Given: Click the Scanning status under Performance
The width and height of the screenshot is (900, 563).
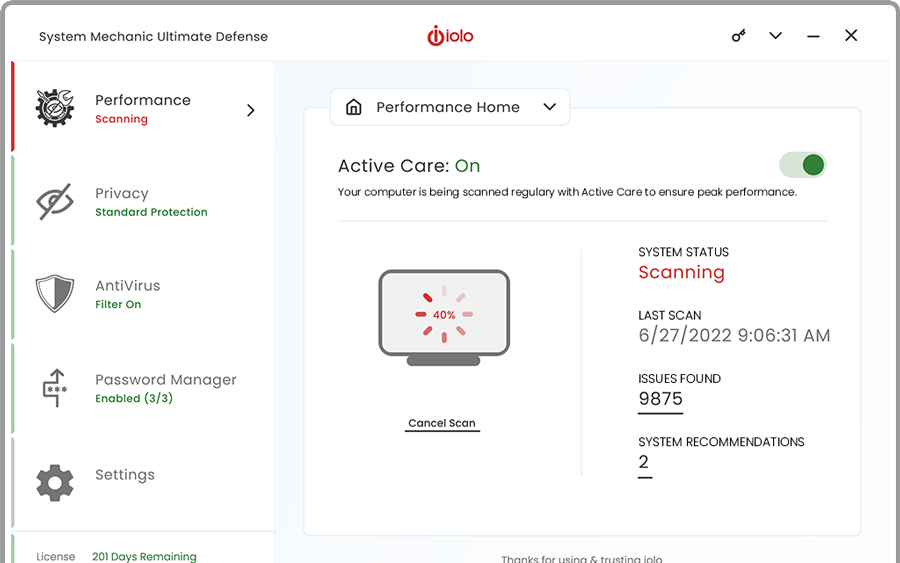Looking at the screenshot, I should (121, 119).
